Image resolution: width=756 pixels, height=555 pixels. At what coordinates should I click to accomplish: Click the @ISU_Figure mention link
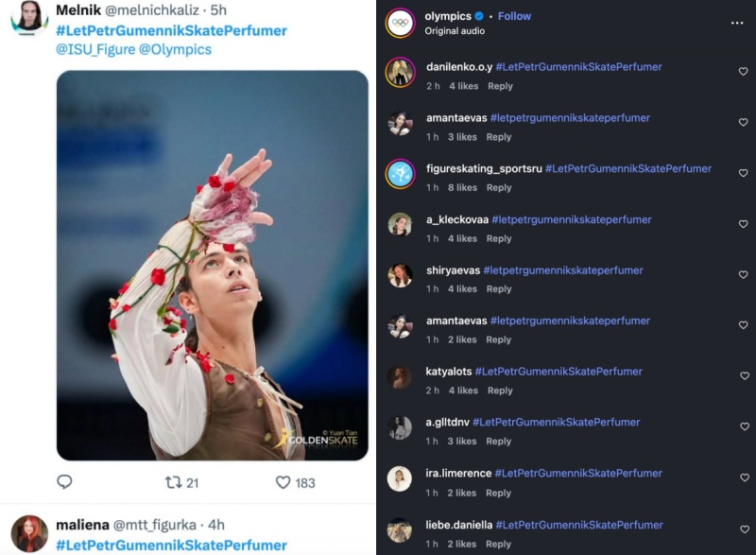[95, 49]
